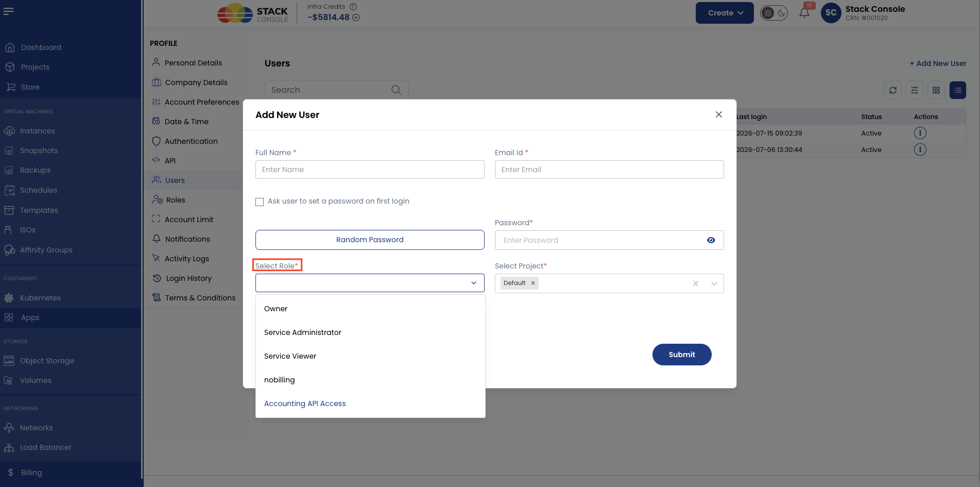Click the search magnifier icon

(396, 90)
